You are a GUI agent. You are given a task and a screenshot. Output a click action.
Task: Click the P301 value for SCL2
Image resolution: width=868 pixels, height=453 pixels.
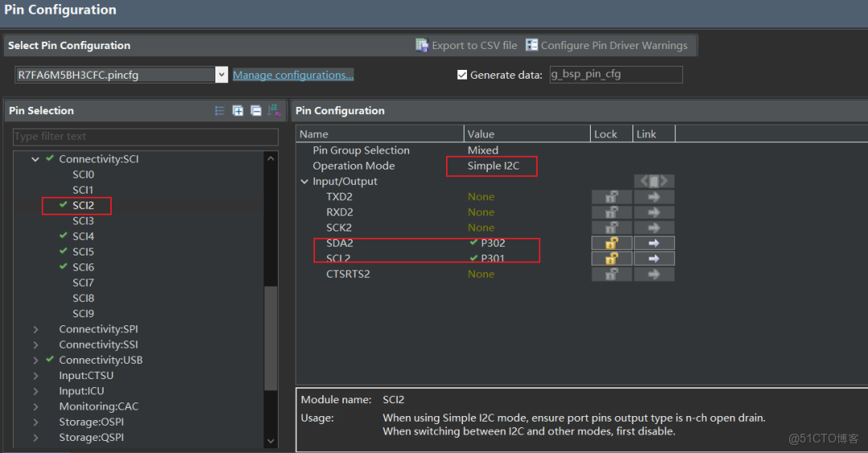click(x=493, y=259)
